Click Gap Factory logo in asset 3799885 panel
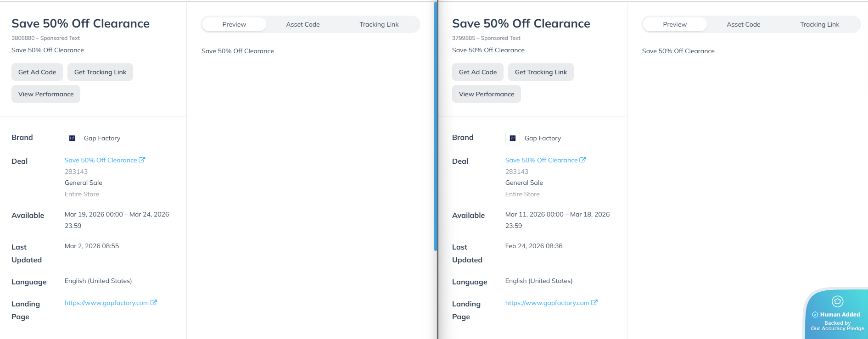The image size is (868, 339). point(513,138)
